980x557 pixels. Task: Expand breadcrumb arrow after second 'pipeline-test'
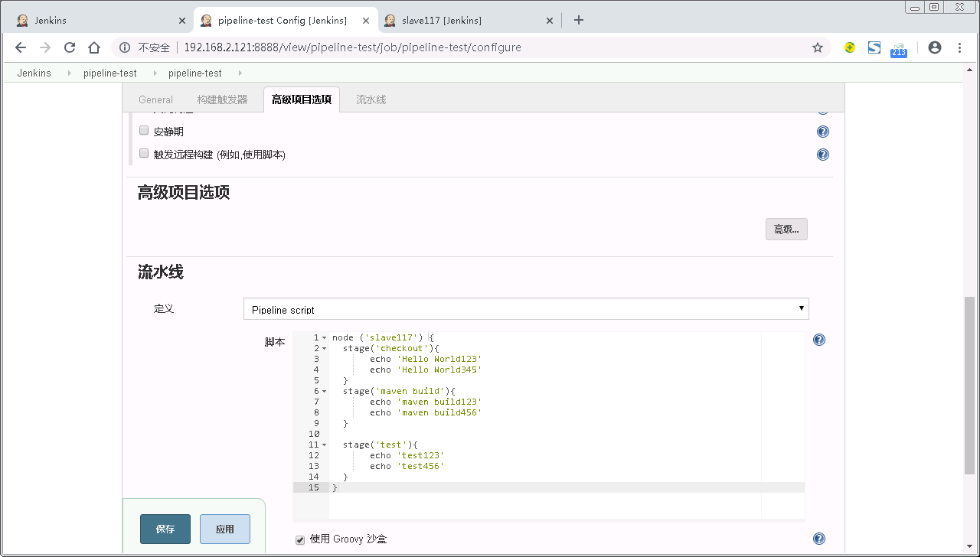(x=240, y=73)
